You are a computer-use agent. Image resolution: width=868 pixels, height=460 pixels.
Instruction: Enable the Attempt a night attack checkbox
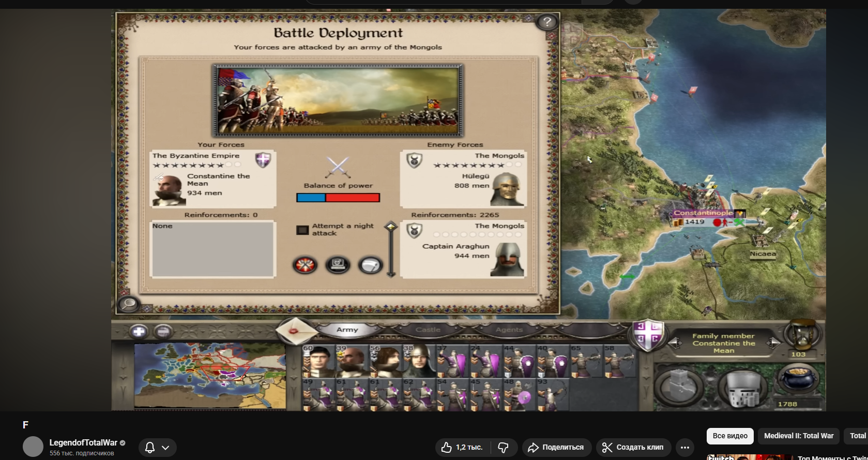302,230
